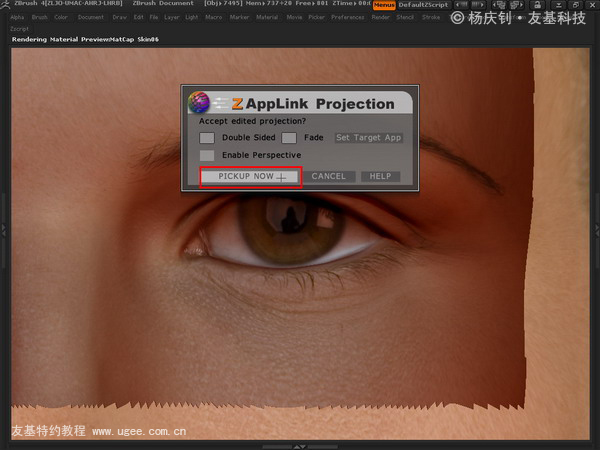Open the Layer menu

(172, 17)
